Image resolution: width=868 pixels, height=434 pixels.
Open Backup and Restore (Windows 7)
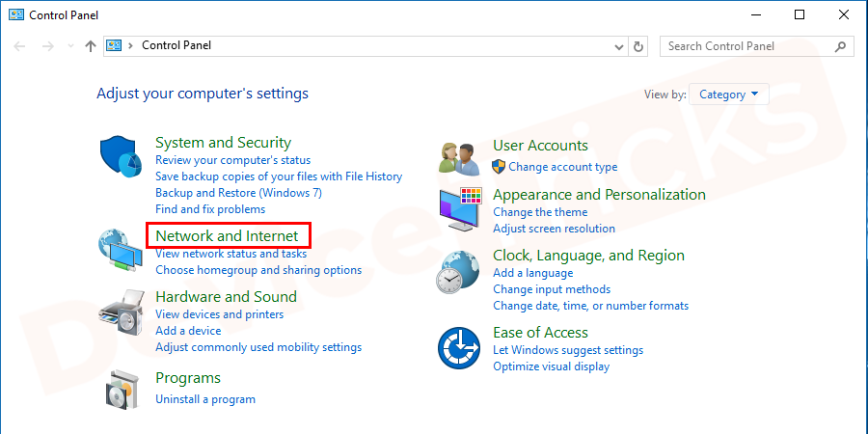(x=238, y=193)
